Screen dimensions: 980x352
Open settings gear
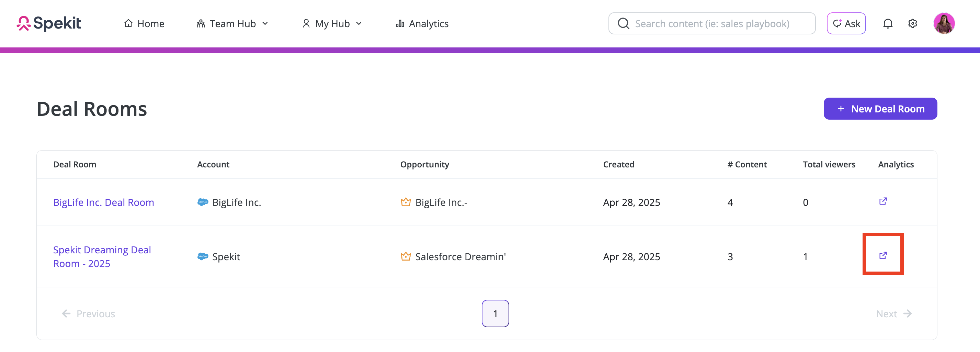[x=912, y=24]
